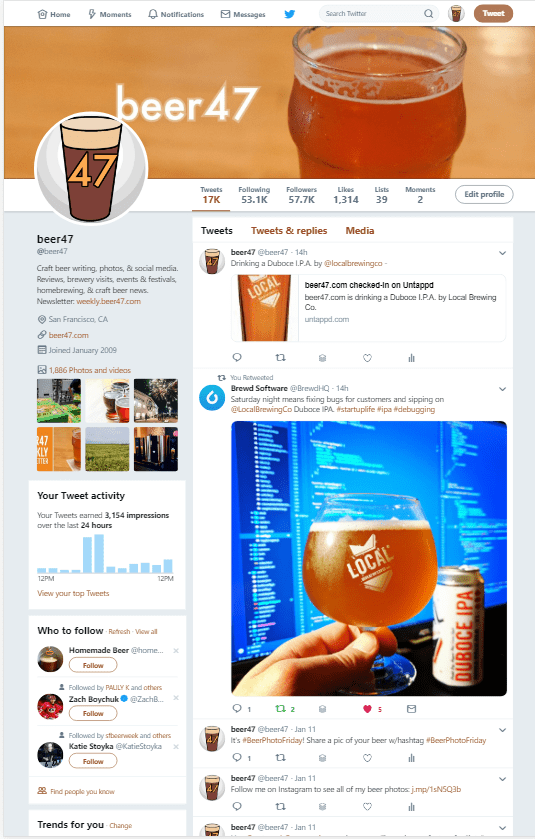Expand options chevron on the Untappd tweet
The height and width of the screenshot is (839, 535).
(502, 253)
